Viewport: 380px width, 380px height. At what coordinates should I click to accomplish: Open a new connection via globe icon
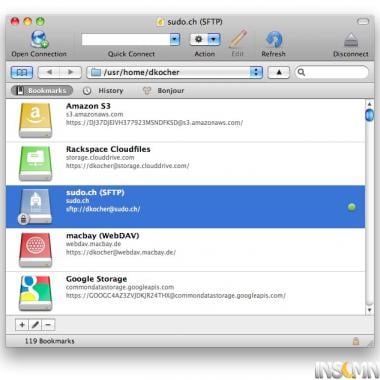pos(39,39)
